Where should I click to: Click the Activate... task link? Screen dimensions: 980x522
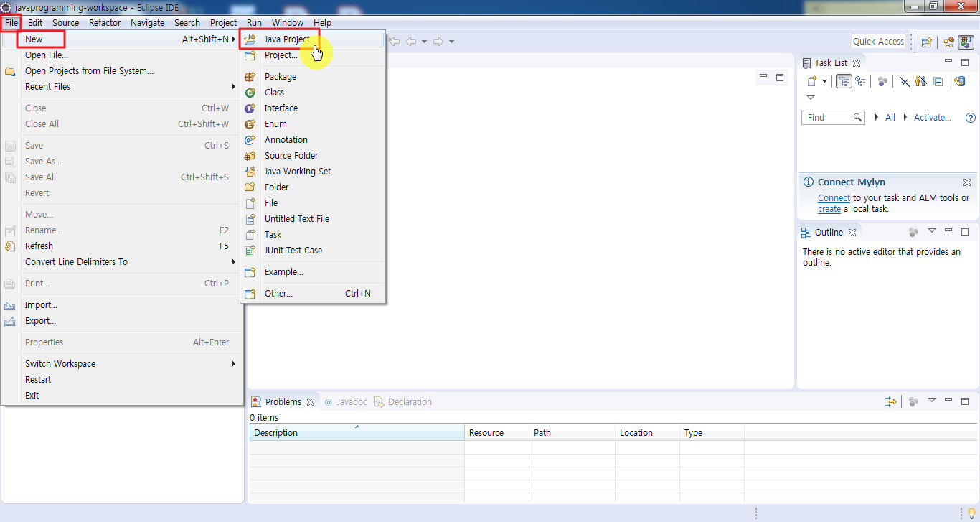(933, 118)
